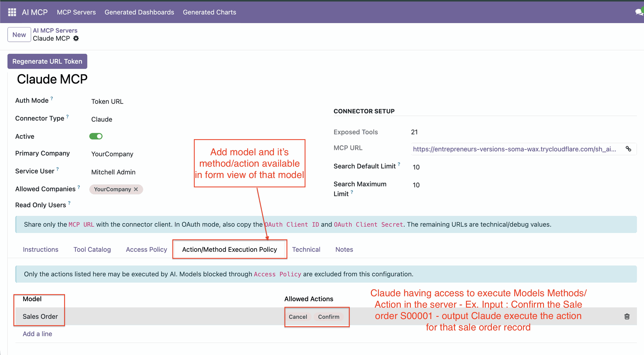Sort by the Model column header

pyautogui.click(x=32, y=299)
